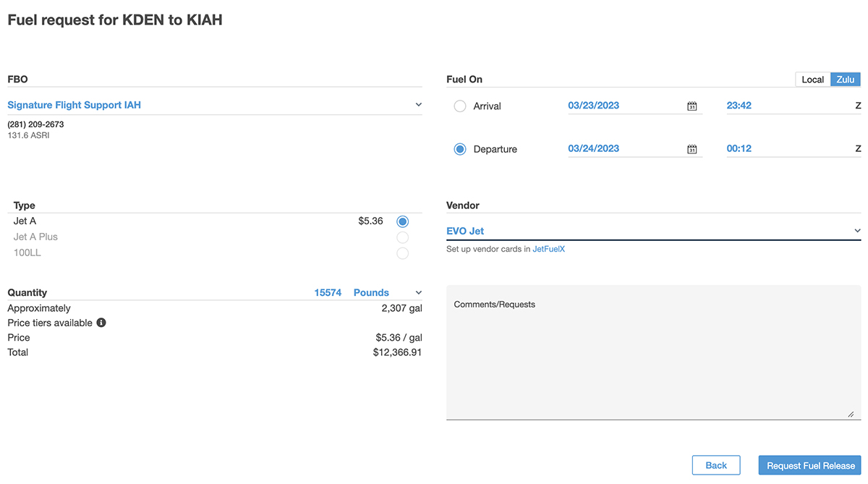Open calendar picker for Departure date
This screenshot has height=484, width=868.
(692, 150)
